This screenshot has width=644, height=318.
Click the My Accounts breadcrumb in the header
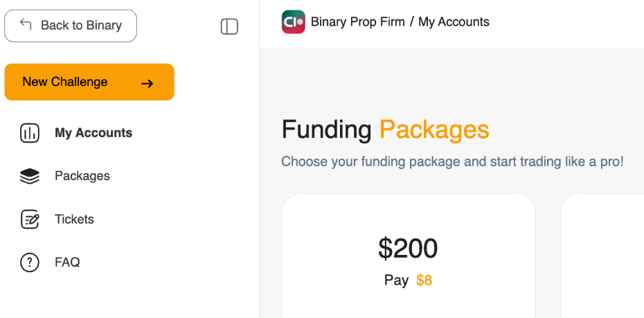[454, 22]
